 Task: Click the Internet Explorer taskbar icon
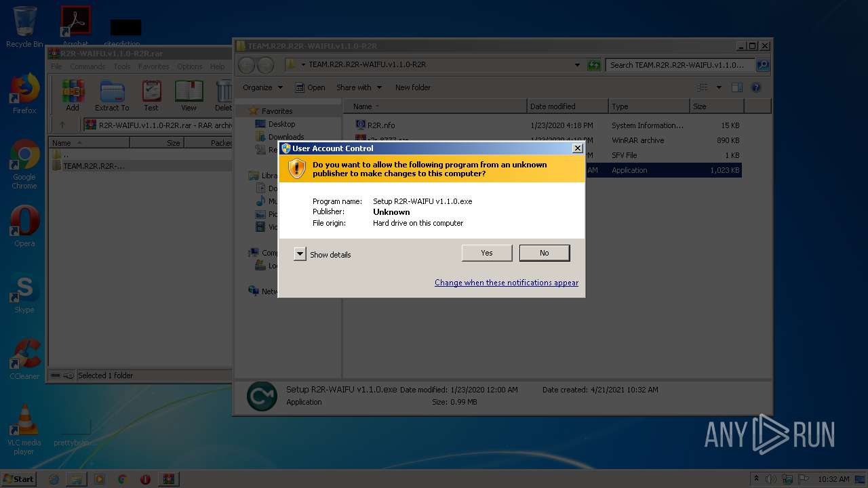(x=54, y=479)
